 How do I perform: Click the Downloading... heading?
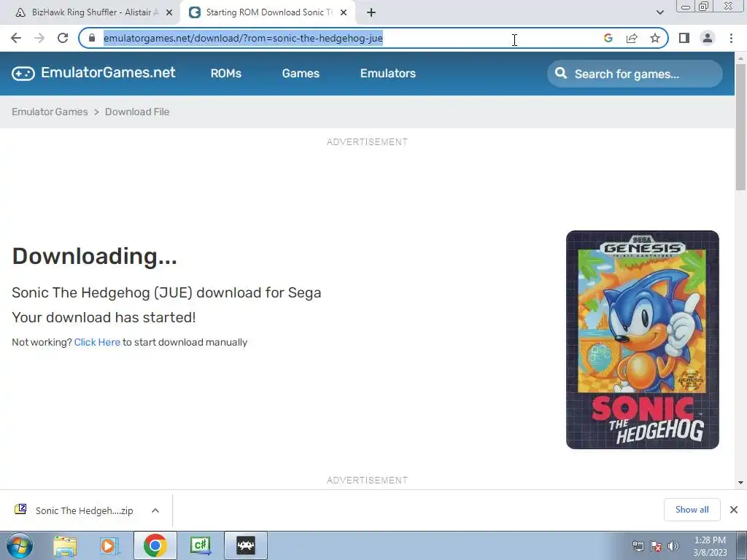(94, 256)
